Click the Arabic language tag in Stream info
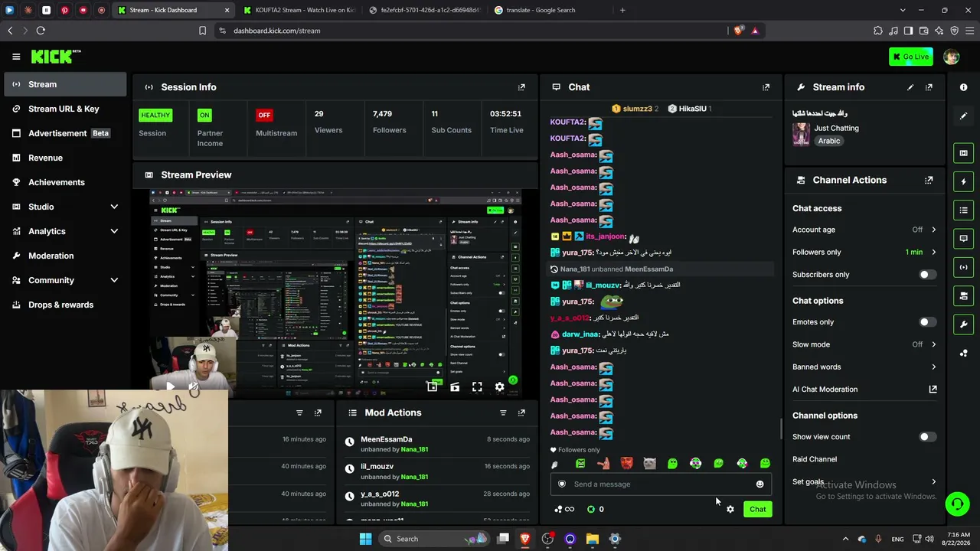 (x=829, y=142)
